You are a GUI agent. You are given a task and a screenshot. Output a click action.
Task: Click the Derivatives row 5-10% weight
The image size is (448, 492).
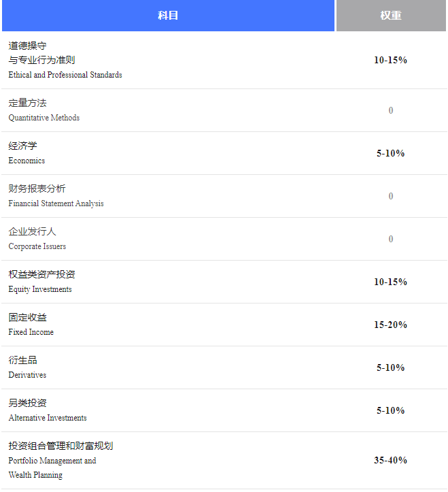click(390, 367)
